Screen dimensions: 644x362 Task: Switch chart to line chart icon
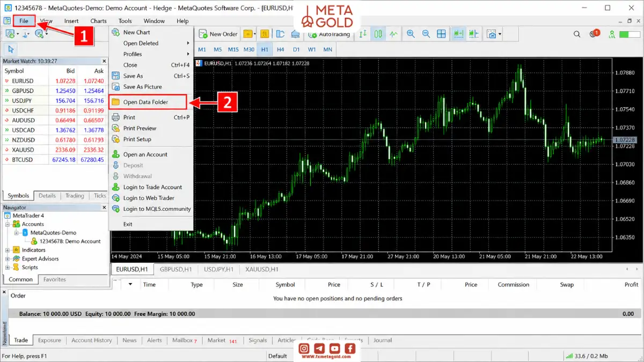pos(394,34)
